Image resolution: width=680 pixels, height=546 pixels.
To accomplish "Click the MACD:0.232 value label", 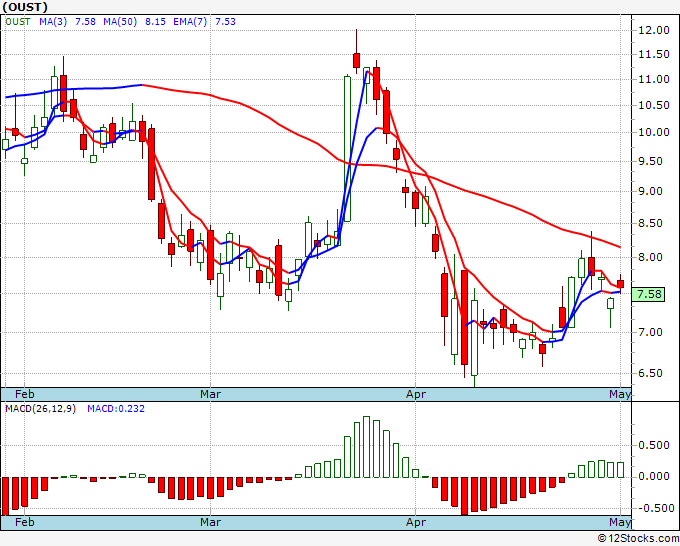I will [116, 409].
